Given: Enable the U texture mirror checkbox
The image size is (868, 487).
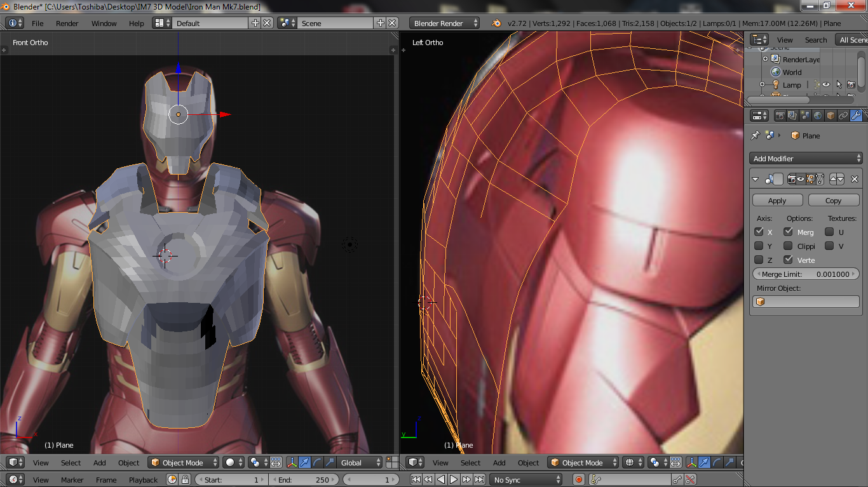Looking at the screenshot, I should tap(829, 232).
